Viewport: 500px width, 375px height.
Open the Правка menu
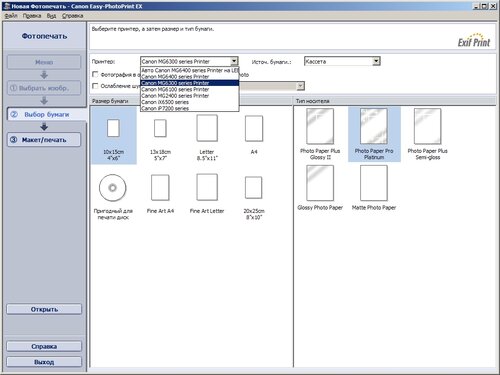(32, 16)
